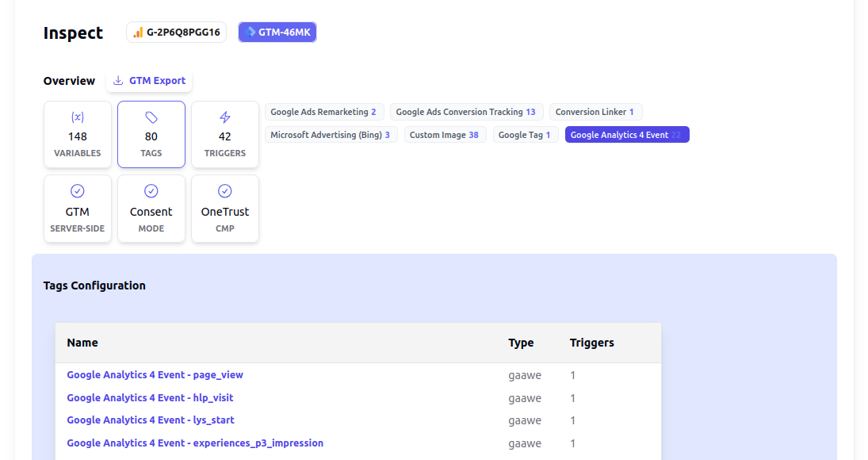Image resolution: width=868 pixels, height=460 pixels.
Task: Click the gaawe type in hlp_visit row
Action: 525,398
